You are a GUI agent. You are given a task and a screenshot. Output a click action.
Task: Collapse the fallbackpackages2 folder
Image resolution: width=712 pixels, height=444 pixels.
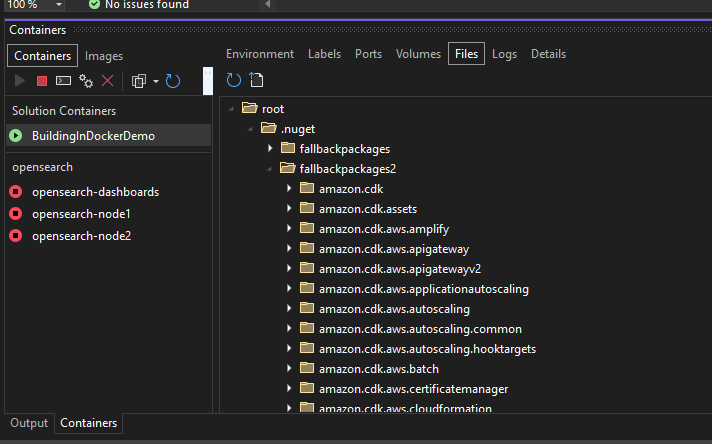269,169
